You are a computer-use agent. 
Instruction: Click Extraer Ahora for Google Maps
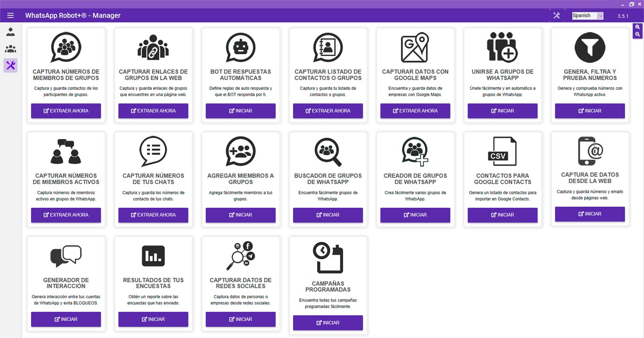pyautogui.click(x=415, y=111)
